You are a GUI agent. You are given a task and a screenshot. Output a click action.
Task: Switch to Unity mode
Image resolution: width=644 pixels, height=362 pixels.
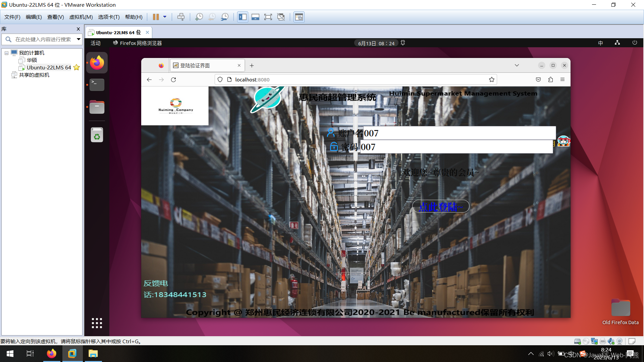(281, 17)
